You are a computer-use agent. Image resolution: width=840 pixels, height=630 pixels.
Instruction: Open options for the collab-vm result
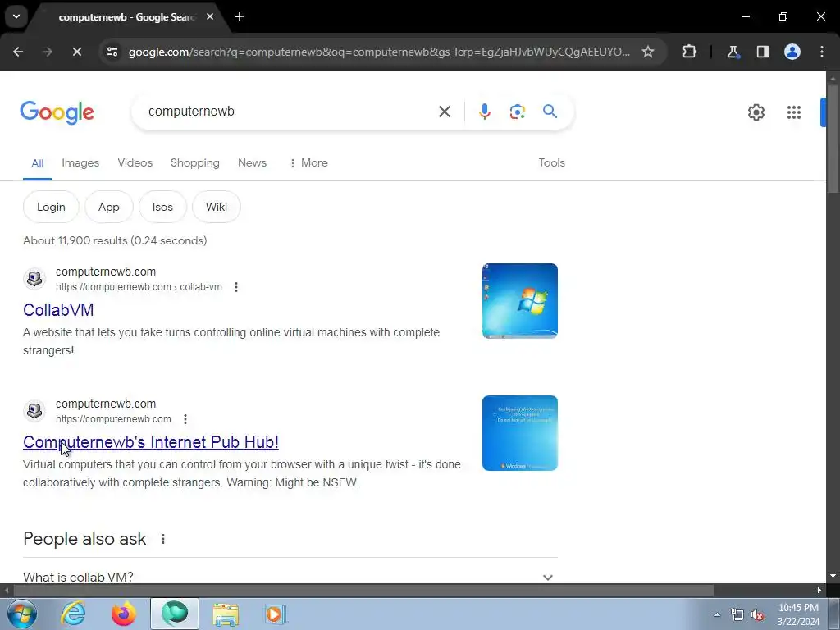tap(236, 287)
